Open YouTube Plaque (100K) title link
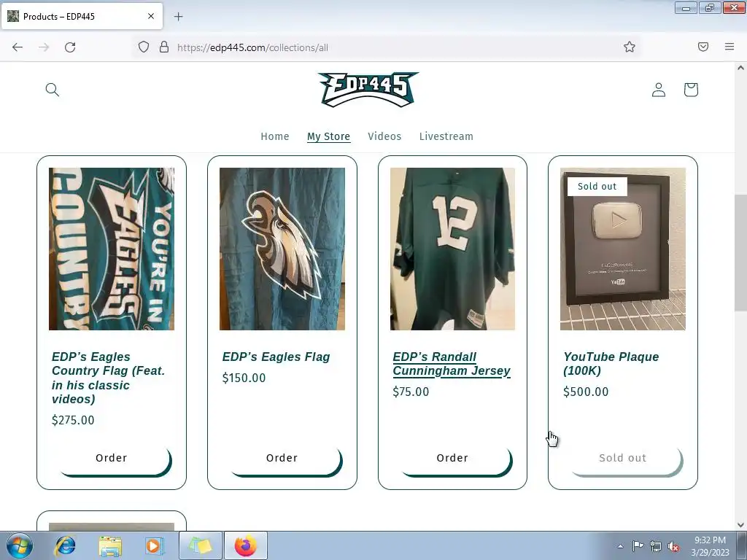The width and height of the screenshot is (747, 560). click(x=611, y=364)
